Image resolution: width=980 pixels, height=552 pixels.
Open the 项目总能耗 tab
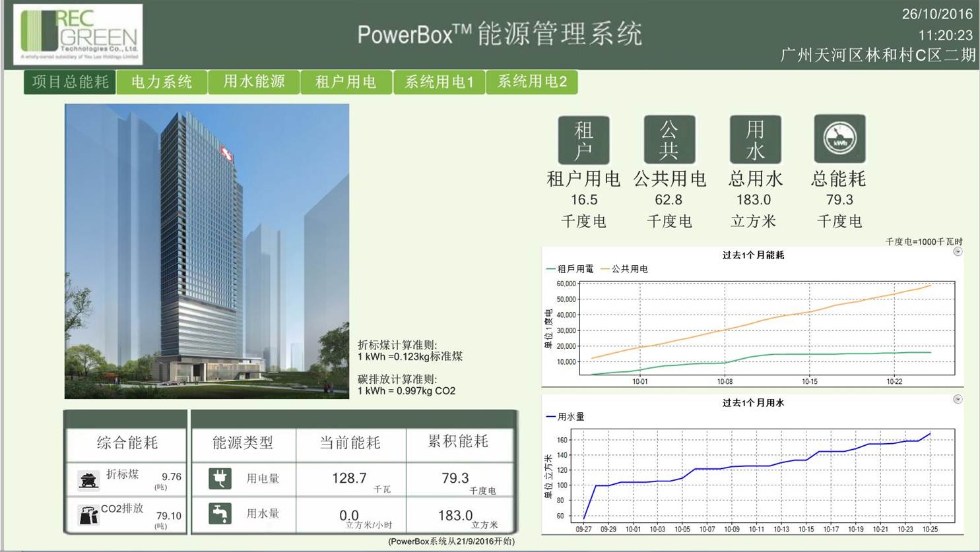click(70, 82)
